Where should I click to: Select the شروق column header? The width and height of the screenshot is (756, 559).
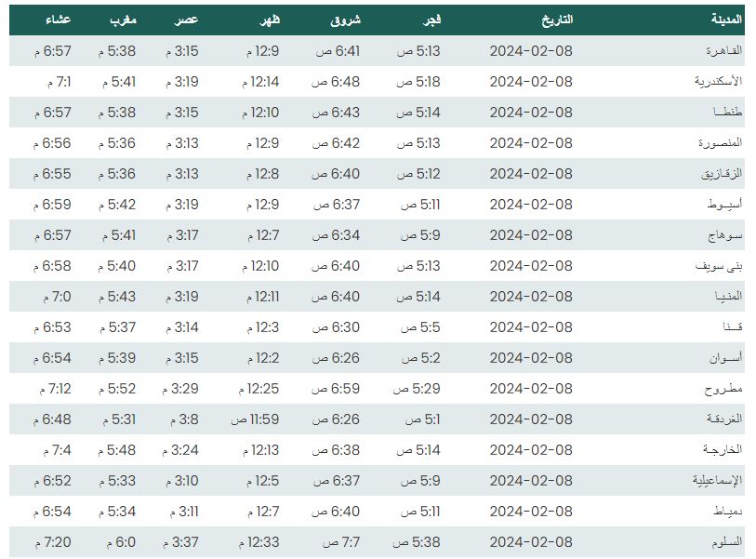tap(345, 20)
